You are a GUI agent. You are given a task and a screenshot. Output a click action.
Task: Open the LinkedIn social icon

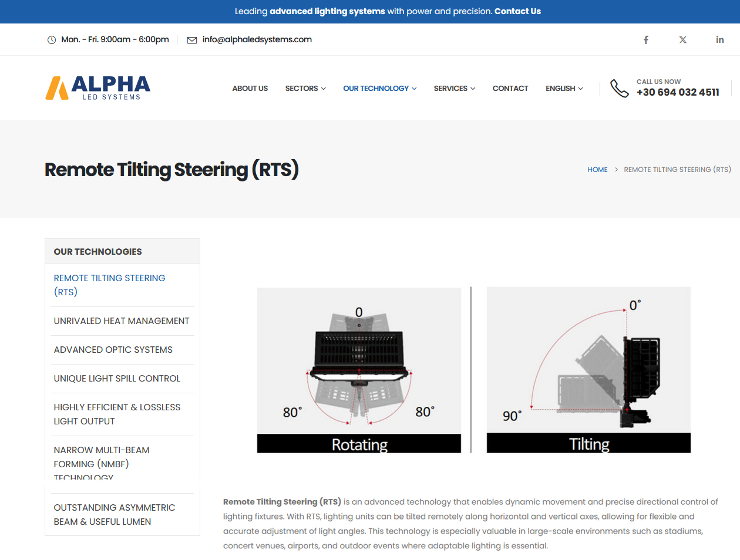tap(719, 40)
